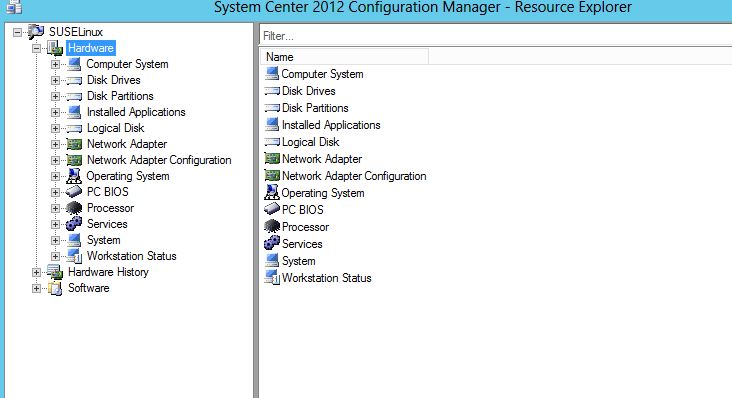Screen dimensions: 732x398
Task: Collapse the Hardware tree node
Action: (x=36, y=48)
